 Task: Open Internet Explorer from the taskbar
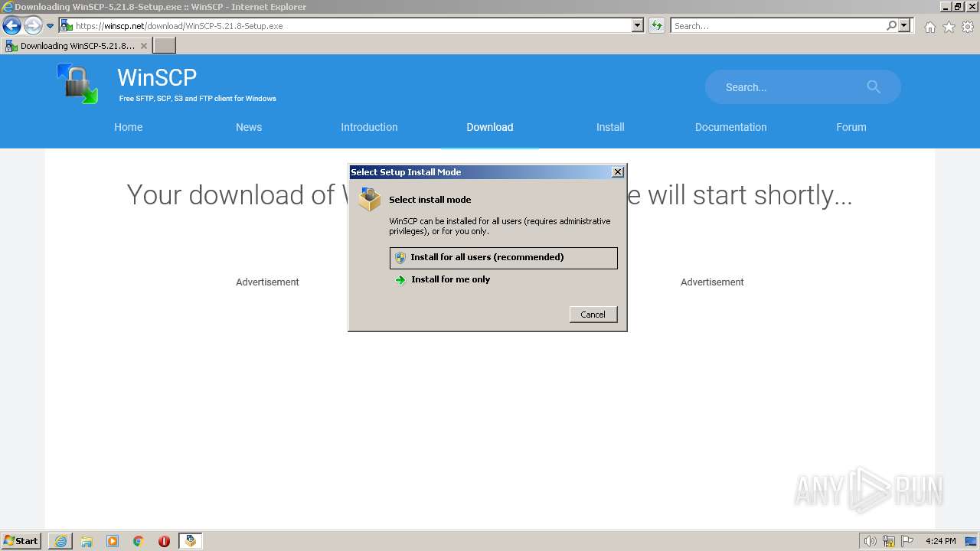coord(60,541)
